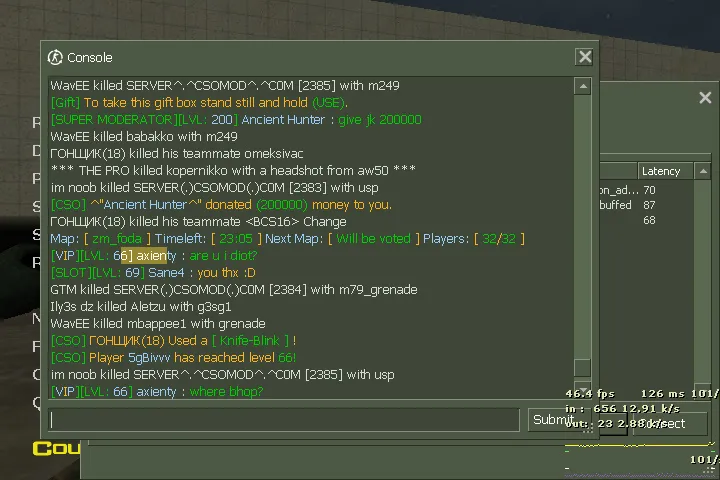Click the highlighted axienty name in chat
Screen dimensions: 720x480
(148, 255)
